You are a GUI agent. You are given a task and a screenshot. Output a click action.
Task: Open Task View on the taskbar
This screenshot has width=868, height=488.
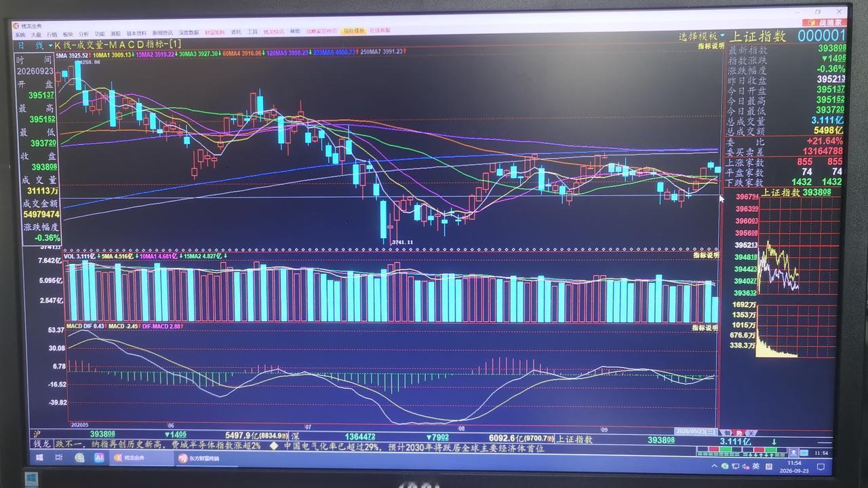coord(60,458)
